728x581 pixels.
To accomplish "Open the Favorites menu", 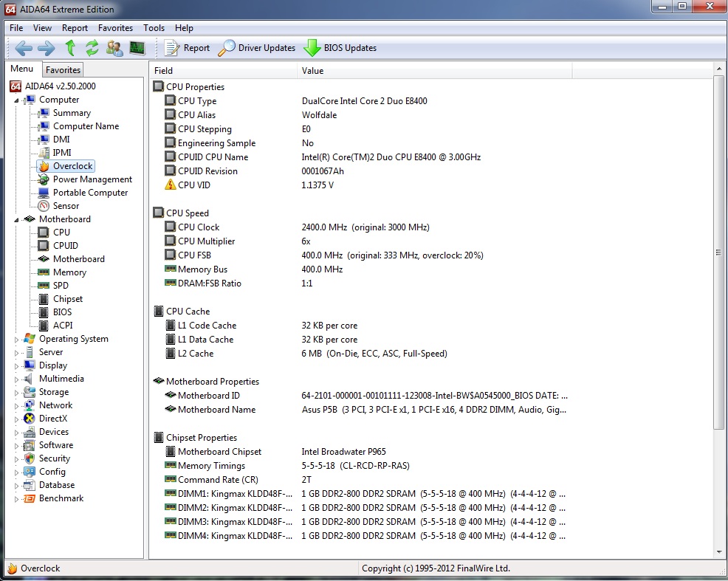I will (115, 28).
